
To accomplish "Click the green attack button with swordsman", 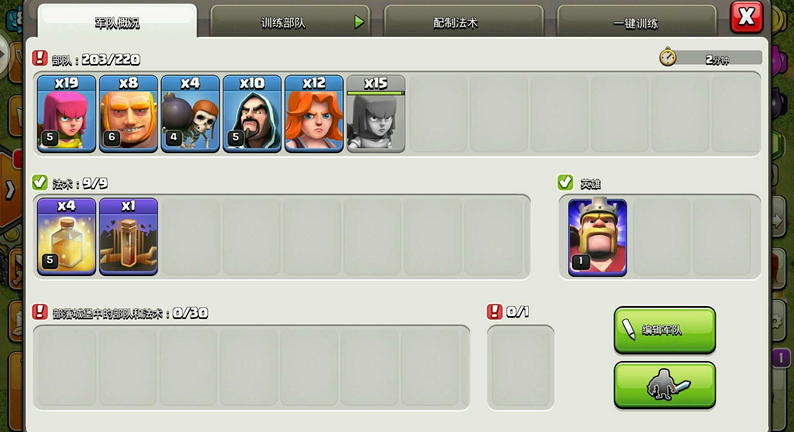I will tap(665, 385).
